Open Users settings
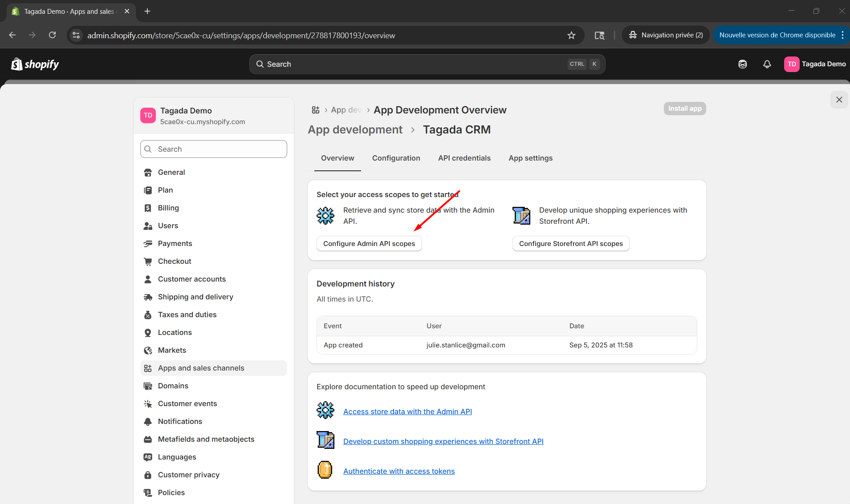850x504 pixels. 214,226
